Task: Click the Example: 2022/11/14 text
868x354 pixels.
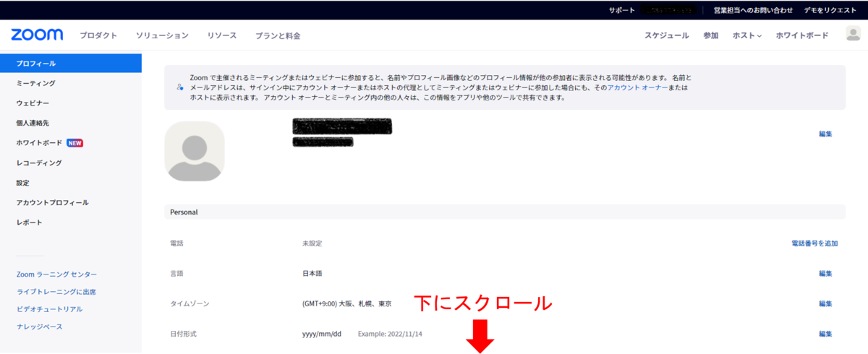Action: coord(391,334)
